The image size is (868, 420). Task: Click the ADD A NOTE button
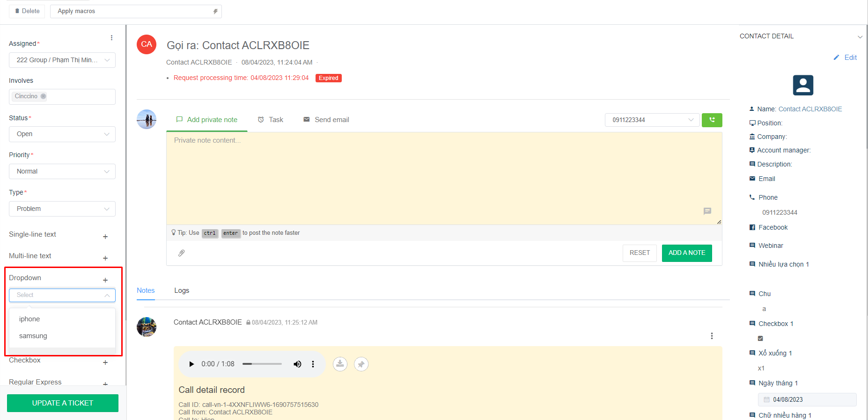[686, 253]
